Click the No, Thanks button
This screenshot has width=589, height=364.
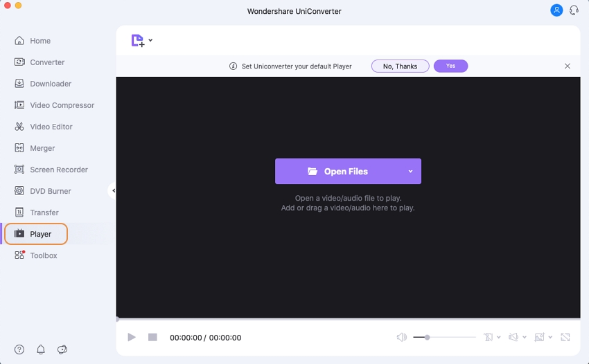tap(400, 66)
